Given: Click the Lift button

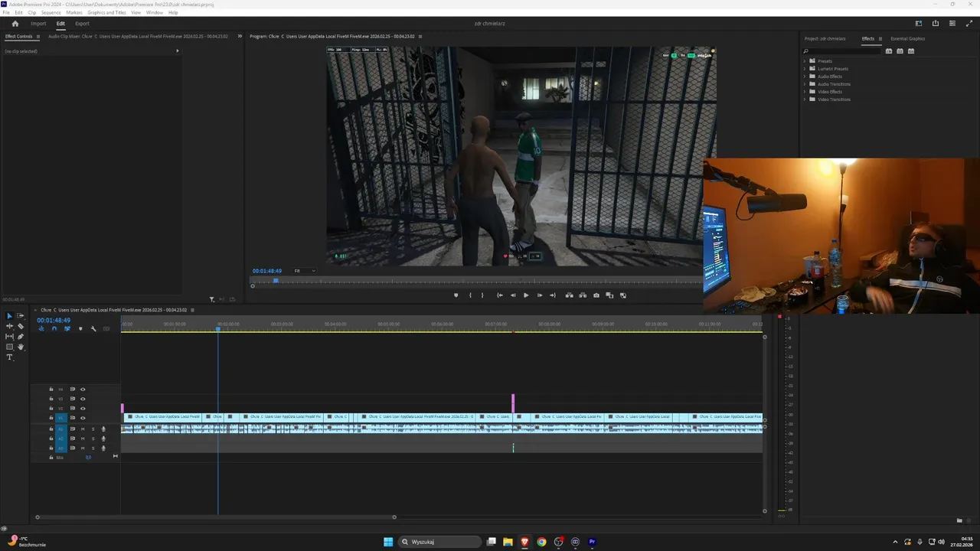Looking at the screenshot, I should tap(569, 295).
